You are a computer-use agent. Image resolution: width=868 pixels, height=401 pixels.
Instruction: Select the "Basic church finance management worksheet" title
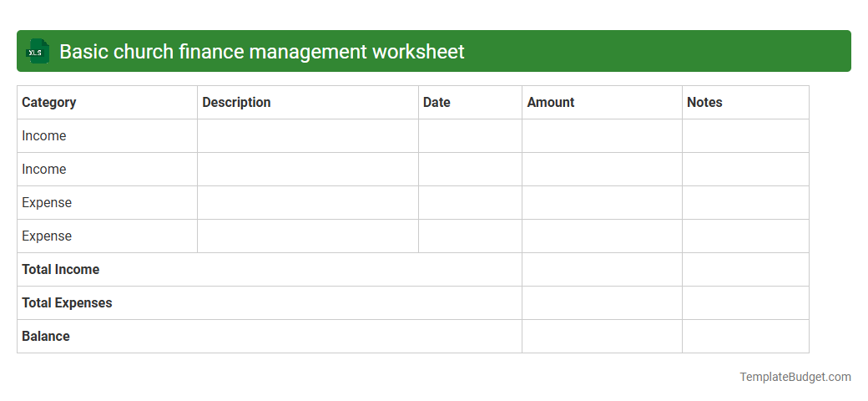262,52
